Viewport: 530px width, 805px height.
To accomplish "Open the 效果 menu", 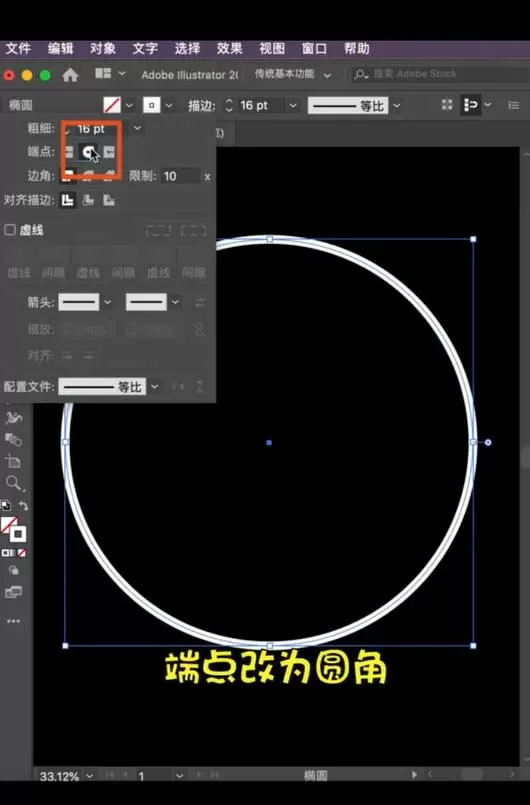I will tap(229, 49).
